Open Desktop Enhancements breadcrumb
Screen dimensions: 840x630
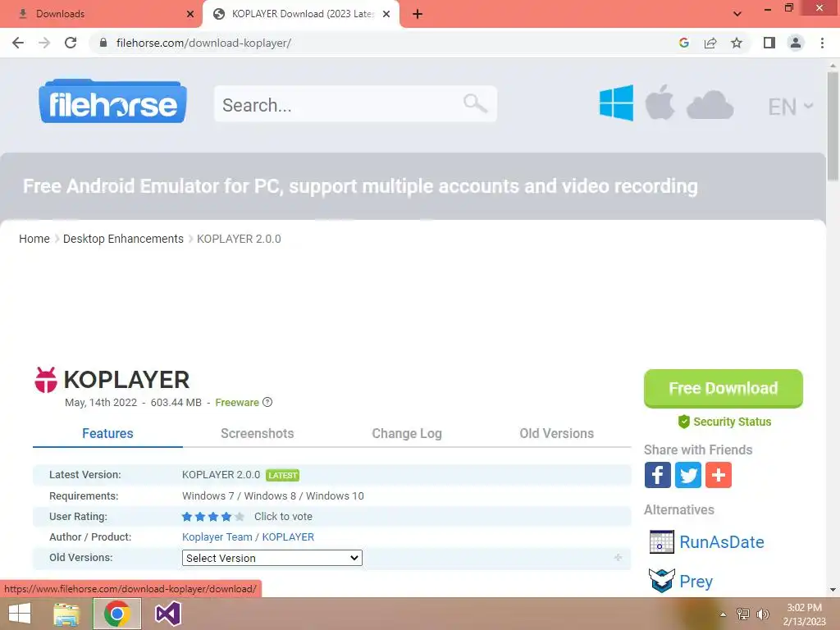pyautogui.click(x=123, y=239)
